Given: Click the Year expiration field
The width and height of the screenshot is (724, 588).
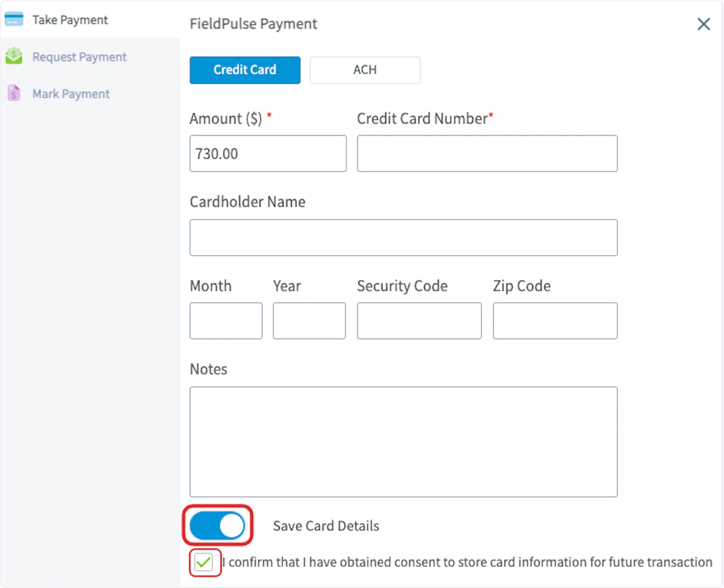Looking at the screenshot, I should tap(309, 321).
